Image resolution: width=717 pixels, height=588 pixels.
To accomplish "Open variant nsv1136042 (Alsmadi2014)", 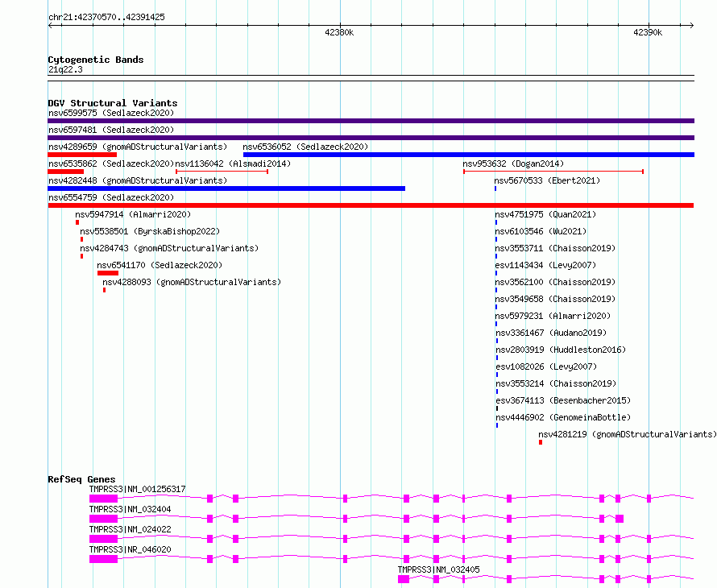I will pyautogui.click(x=233, y=164).
